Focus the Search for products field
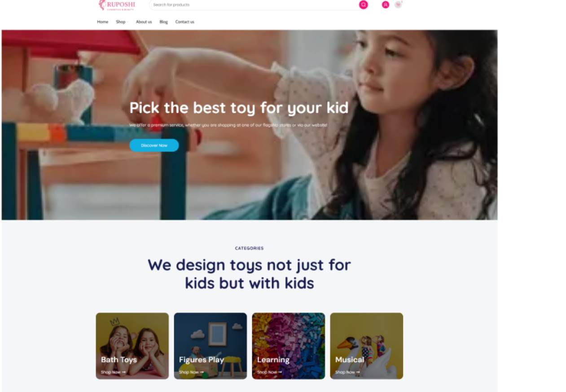The width and height of the screenshot is (566, 392). coord(254,4)
